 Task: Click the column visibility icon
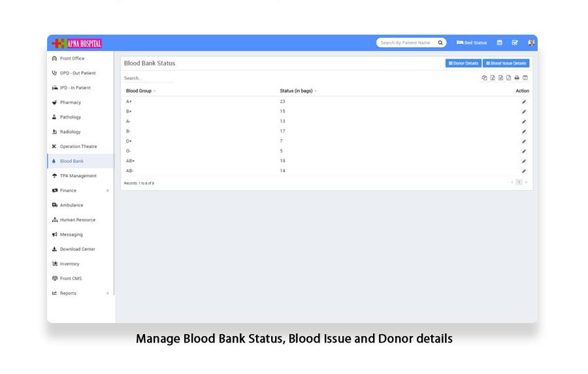[525, 78]
